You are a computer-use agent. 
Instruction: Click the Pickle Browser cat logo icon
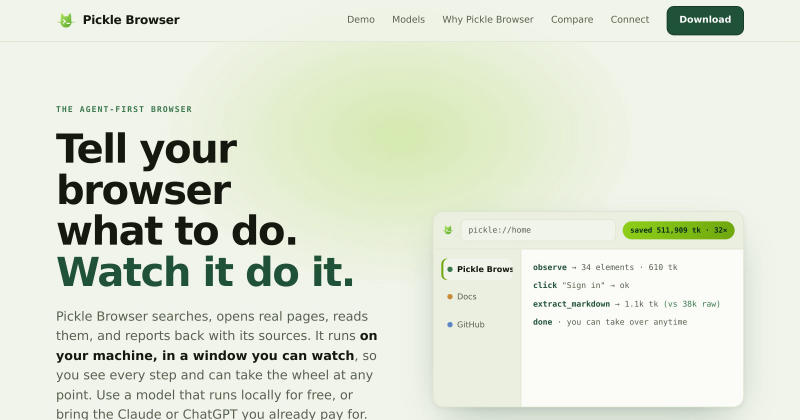[66, 20]
